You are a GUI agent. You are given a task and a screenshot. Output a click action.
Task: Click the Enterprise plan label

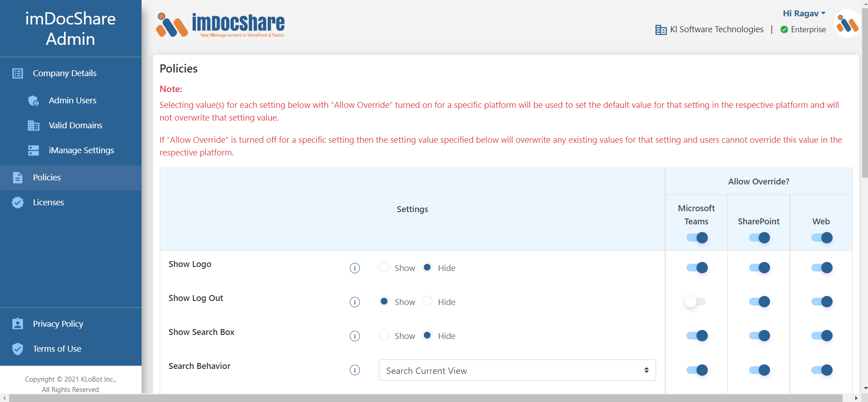pos(808,29)
